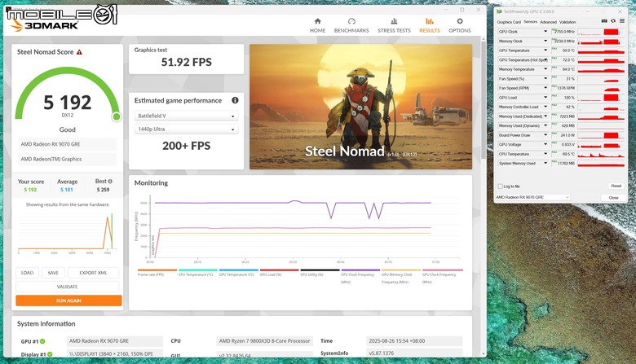Expand GPU Voltage sensor dropdown in GPU-Z
This screenshot has width=636, height=364.
click(545, 145)
